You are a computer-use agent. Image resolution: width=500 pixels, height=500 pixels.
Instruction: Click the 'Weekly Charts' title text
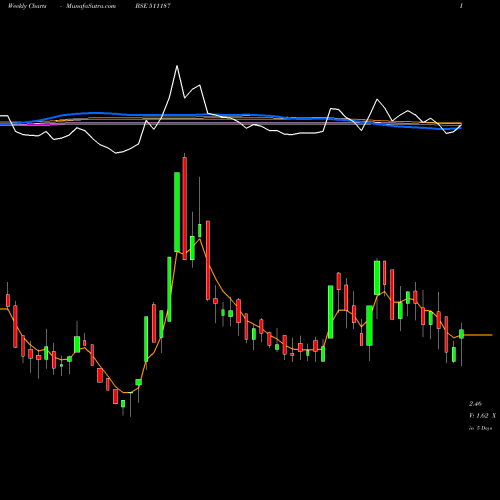coord(27,6)
